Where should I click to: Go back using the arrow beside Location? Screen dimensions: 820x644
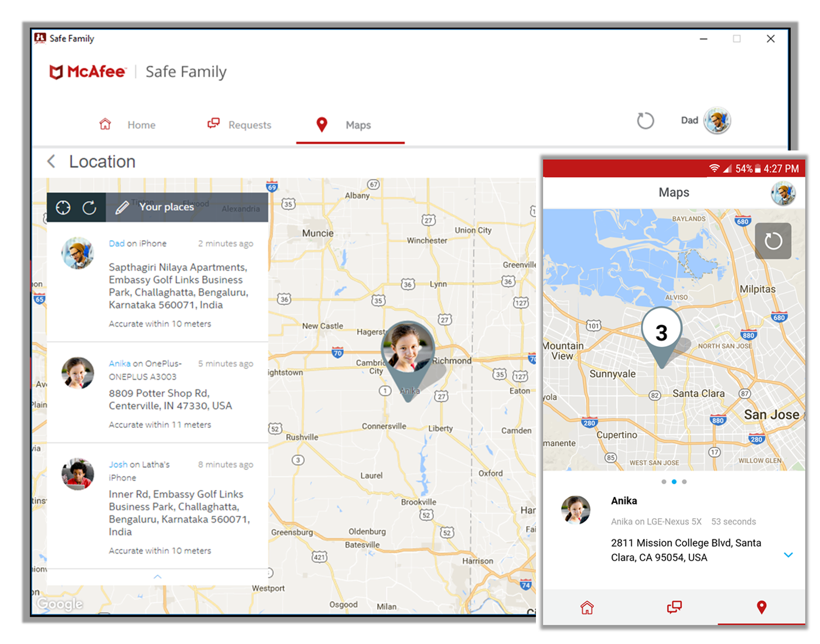pos(52,162)
